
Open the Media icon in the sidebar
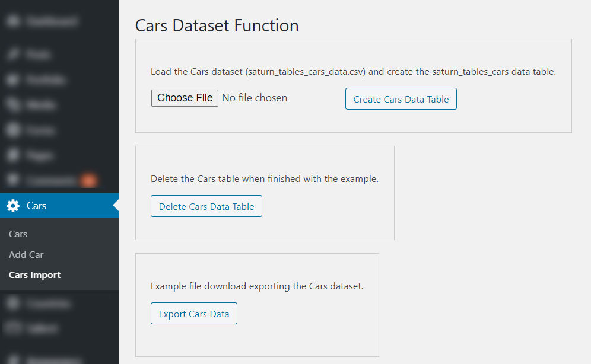coord(13,105)
